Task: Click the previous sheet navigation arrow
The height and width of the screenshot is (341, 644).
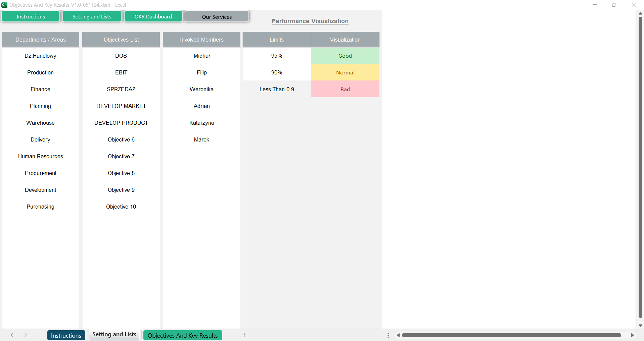Action: pyautogui.click(x=12, y=335)
